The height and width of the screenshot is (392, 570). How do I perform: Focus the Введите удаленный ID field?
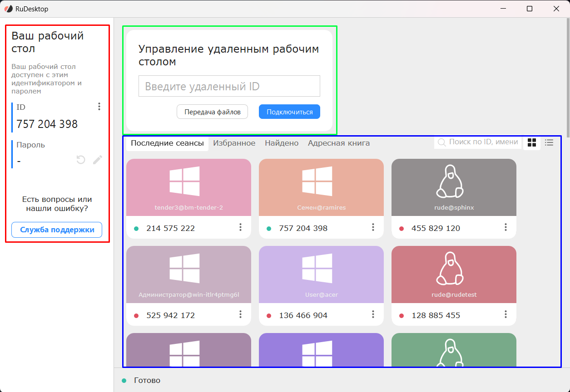pos(229,86)
